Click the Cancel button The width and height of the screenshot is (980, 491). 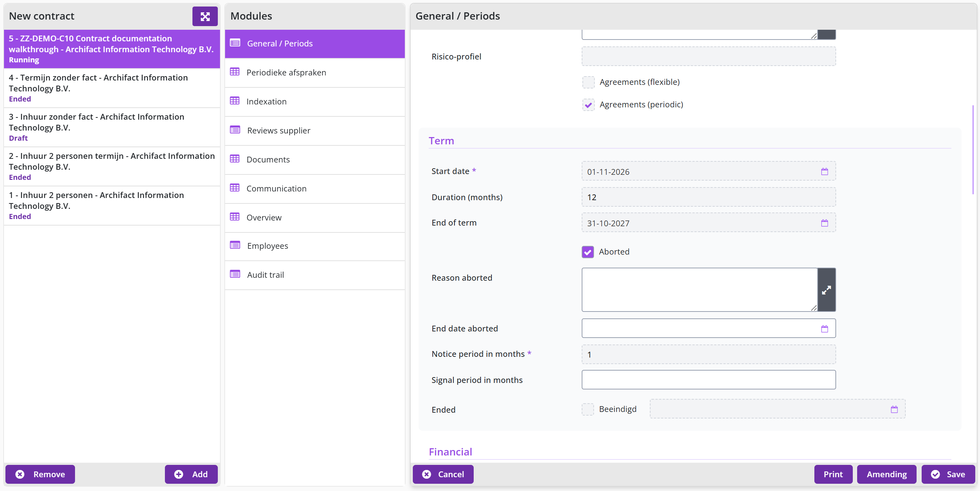(443, 474)
